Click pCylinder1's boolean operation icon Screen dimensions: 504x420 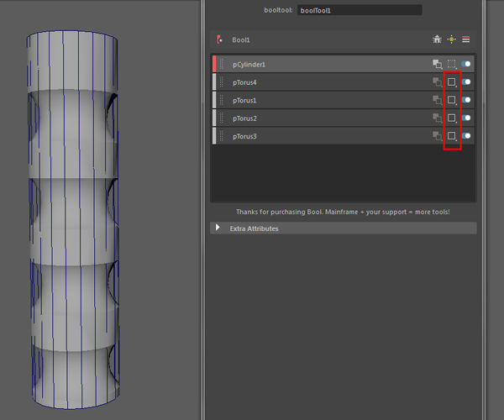[x=437, y=64]
